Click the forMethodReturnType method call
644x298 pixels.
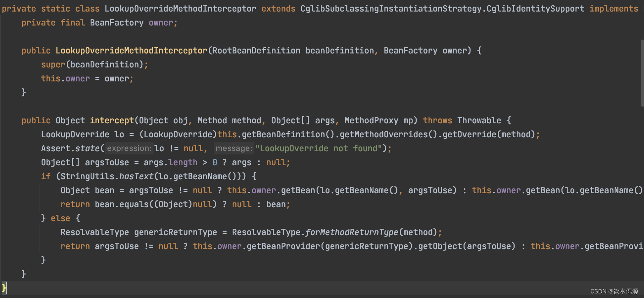[352, 232]
